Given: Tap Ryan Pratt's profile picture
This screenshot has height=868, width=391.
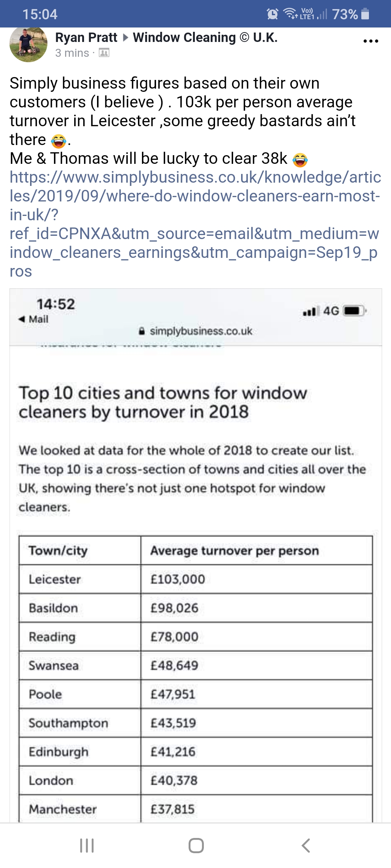Looking at the screenshot, I should (28, 44).
